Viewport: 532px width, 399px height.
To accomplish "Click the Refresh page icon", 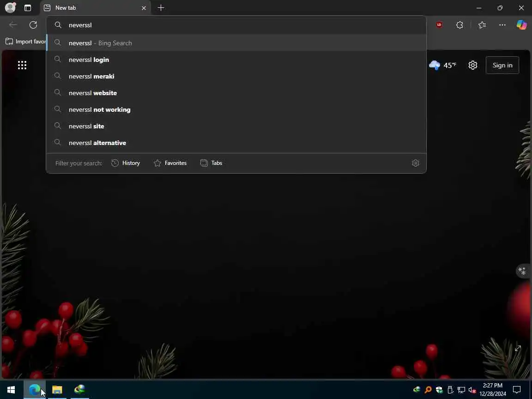I will pyautogui.click(x=33, y=25).
